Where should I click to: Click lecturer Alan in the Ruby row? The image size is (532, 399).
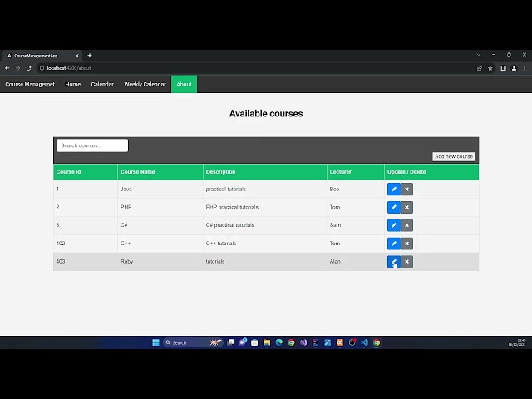(x=335, y=262)
